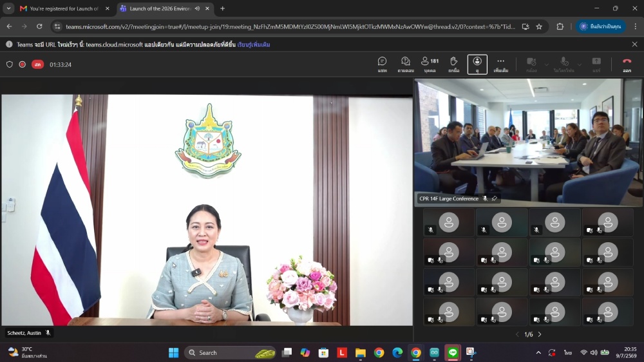
Task: Click muted mic icon beside Scheetz, Austin
Action: point(48,333)
